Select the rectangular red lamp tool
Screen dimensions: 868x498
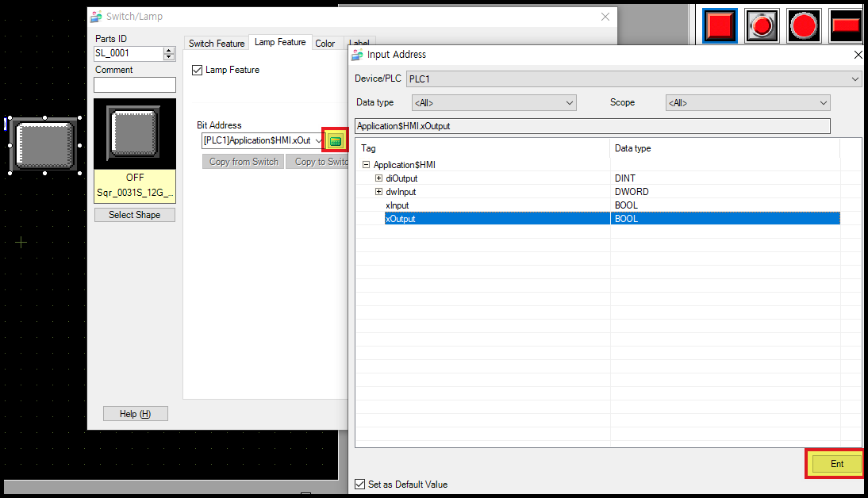845,25
